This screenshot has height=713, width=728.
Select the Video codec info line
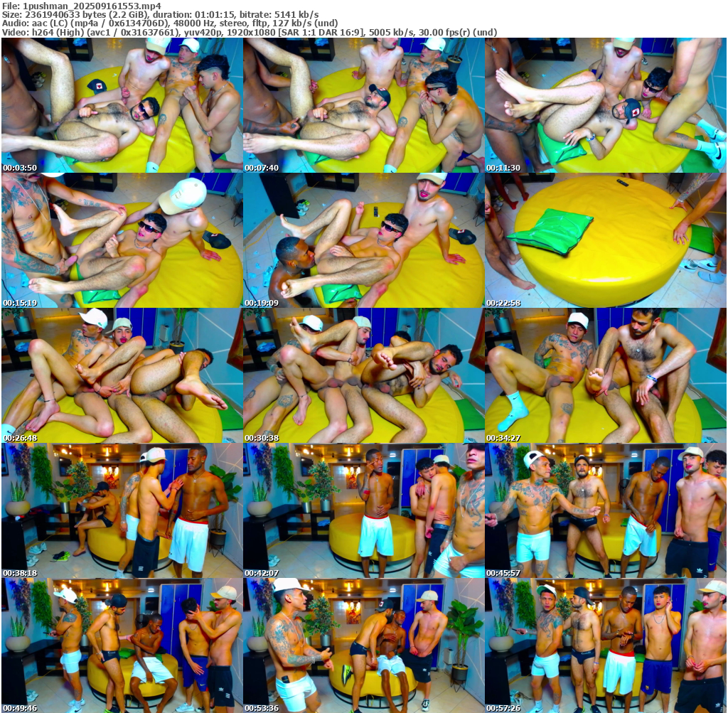[x=249, y=32]
